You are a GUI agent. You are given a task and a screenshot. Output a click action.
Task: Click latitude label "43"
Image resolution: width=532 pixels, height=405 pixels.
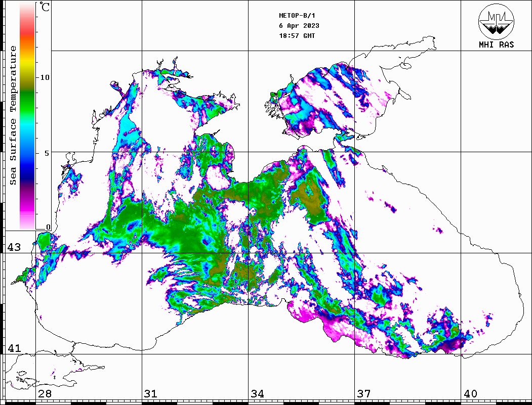pos(14,247)
